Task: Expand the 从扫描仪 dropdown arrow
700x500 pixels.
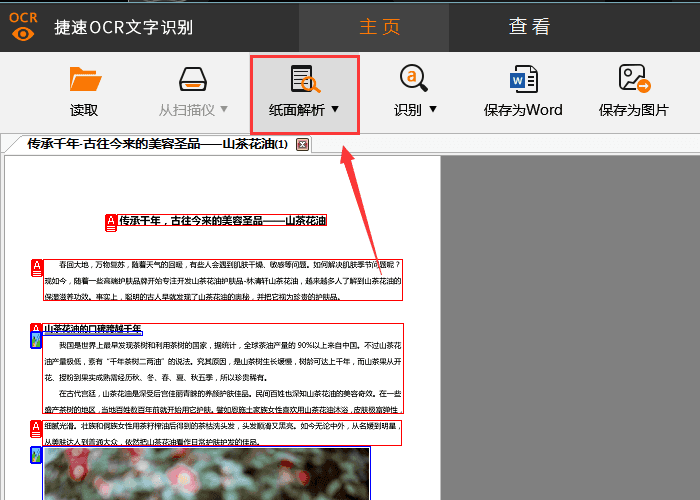Action: 224,108
